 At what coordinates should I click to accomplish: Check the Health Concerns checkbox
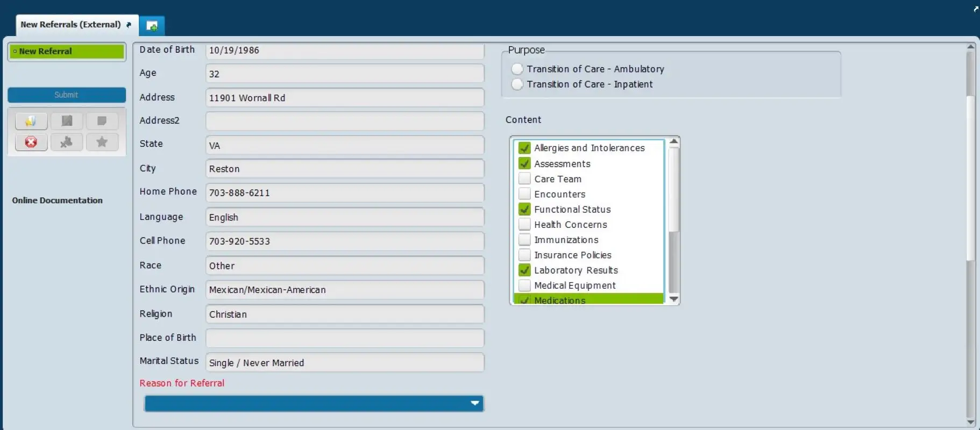[524, 224]
